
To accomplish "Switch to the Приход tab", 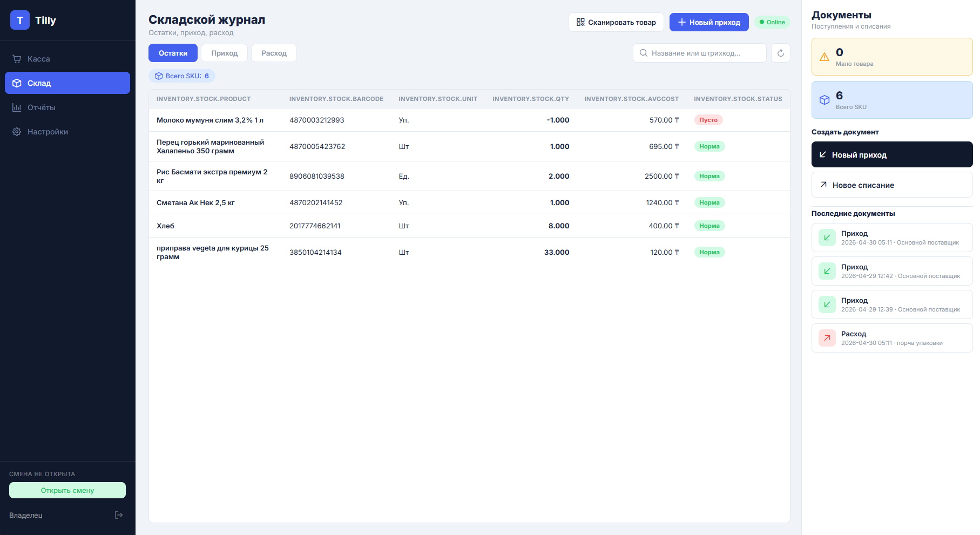I will tap(224, 53).
